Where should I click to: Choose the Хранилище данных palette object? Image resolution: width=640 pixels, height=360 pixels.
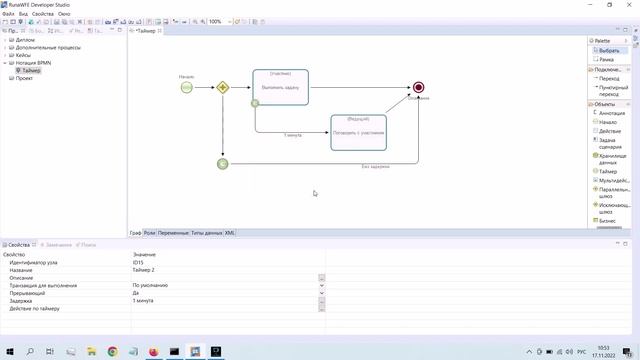point(611,159)
